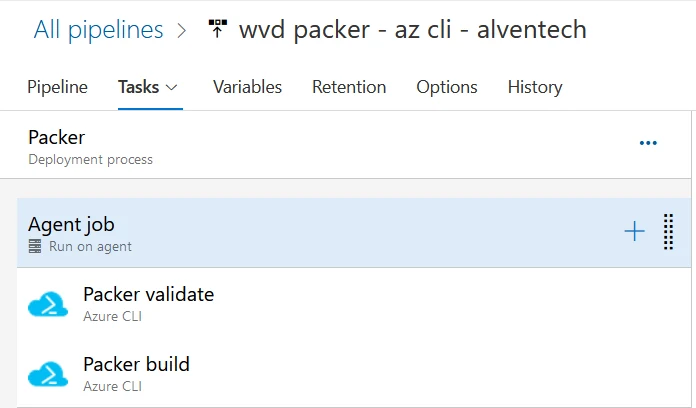Viewport: 696px width, 408px height.
Task: Select the Tasks tab
Action: (138, 87)
